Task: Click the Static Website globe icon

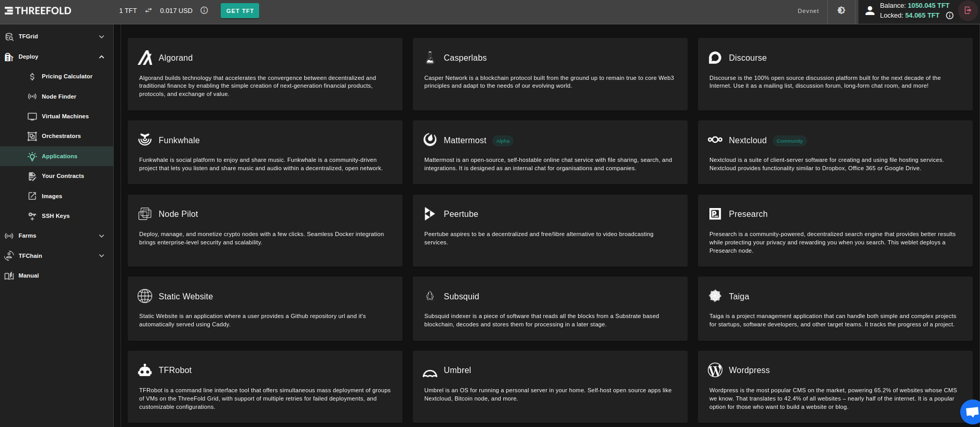Action: [x=145, y=296]
